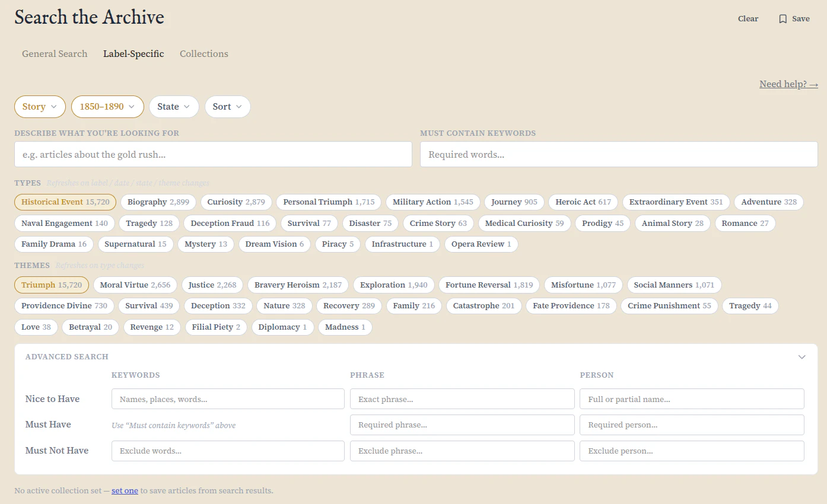Click the Exclude phrase field

tap(462, 451)
